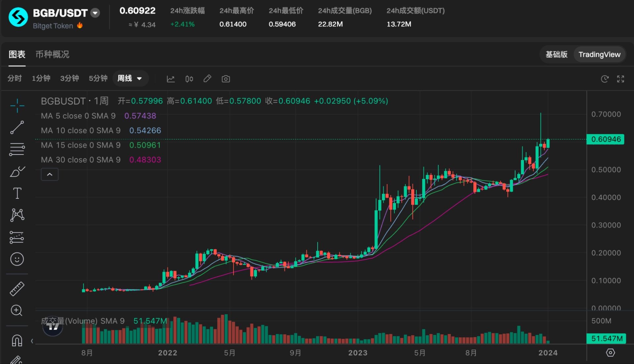634x364 pixels.
Task: Select the crosshair cursor tool
Action: (17, 106)
